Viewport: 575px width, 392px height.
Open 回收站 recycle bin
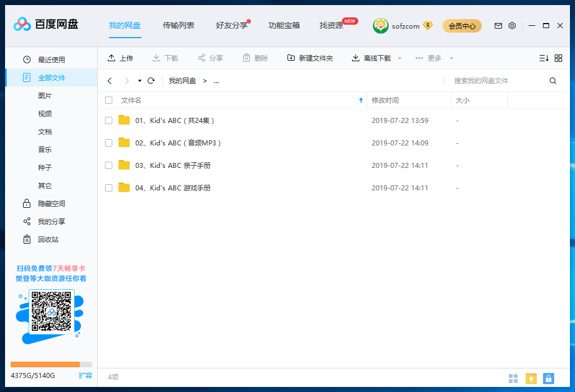point(40,239)
